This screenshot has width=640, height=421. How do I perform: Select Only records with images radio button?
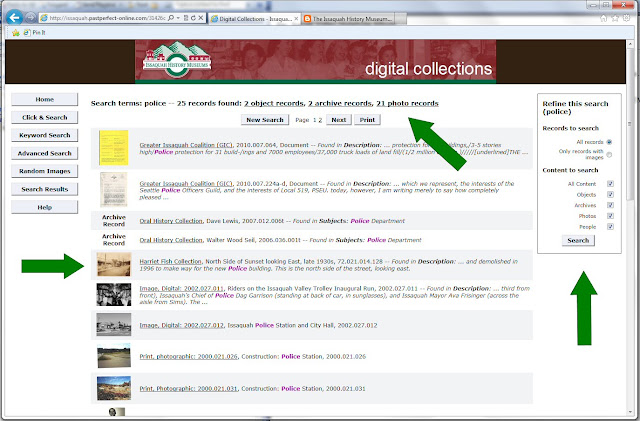tap(609, 155)
